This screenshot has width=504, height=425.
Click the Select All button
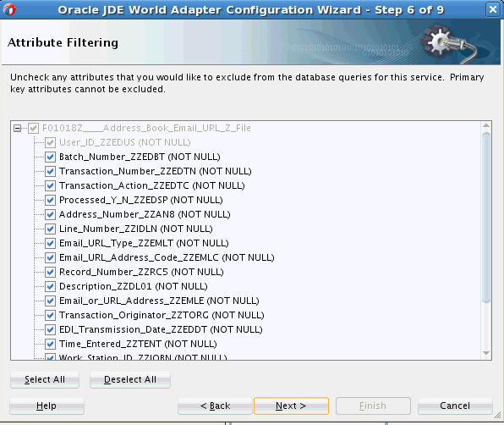(45, 379)
